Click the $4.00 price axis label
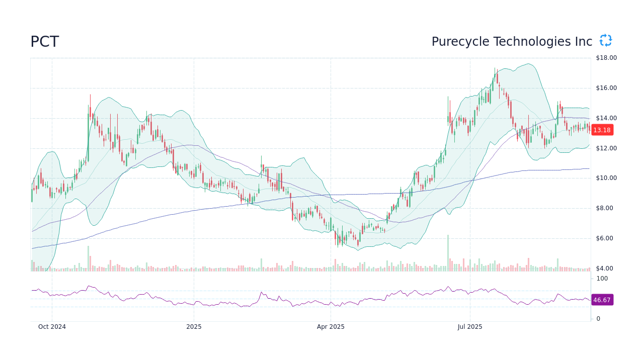The height and width of the screenshot is (362, 644). click(x=605, y=268)
